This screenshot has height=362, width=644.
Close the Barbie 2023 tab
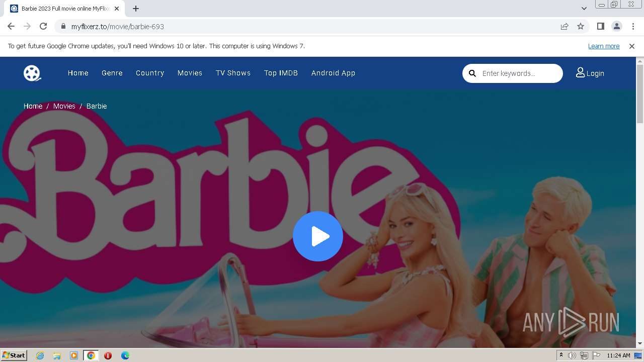click(x=117, y=9)
